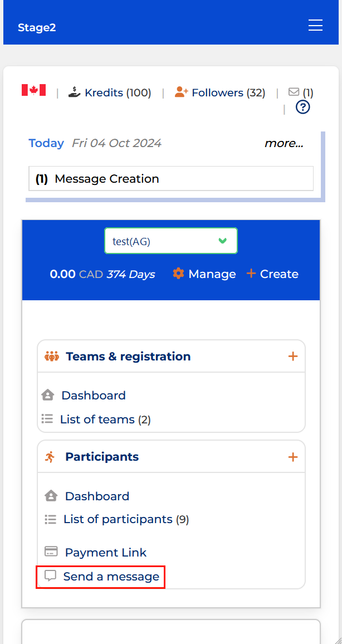Open the hamburger menu icon
342x644 pixels.
pos(315,26)
